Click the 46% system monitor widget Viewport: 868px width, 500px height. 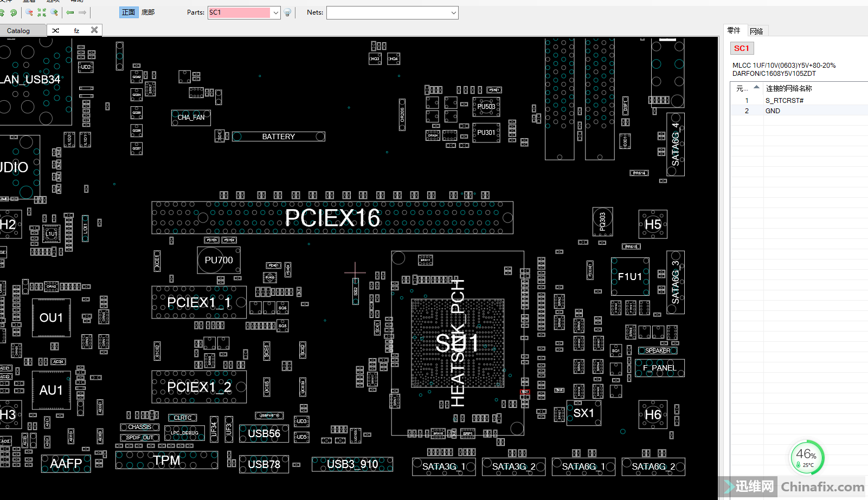click(x=807, y=457)
